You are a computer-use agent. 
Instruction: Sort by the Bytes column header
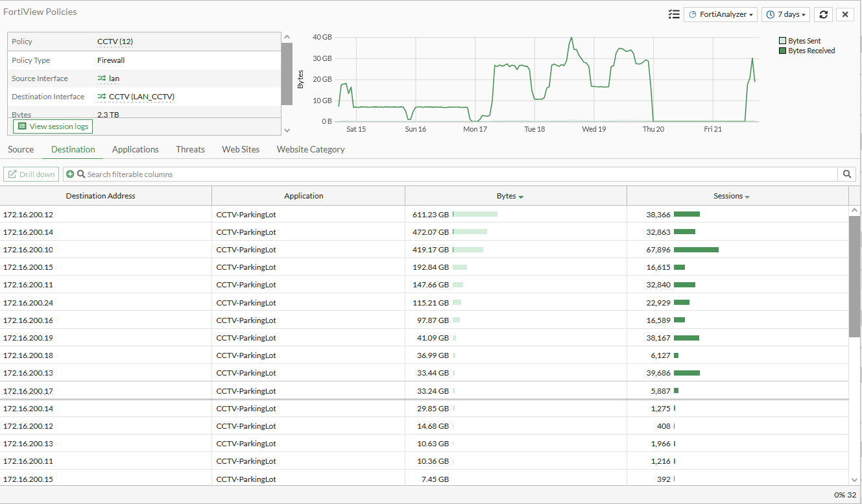coord(510,196)
